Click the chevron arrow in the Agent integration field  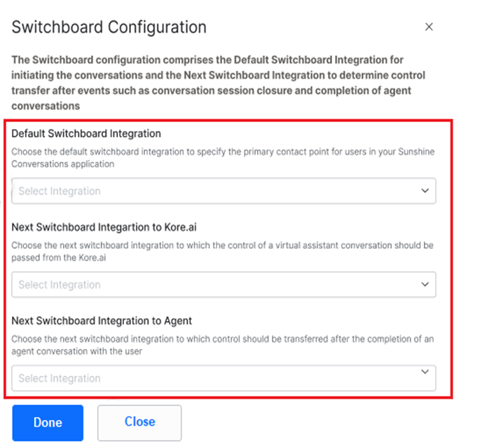(425, 372)
